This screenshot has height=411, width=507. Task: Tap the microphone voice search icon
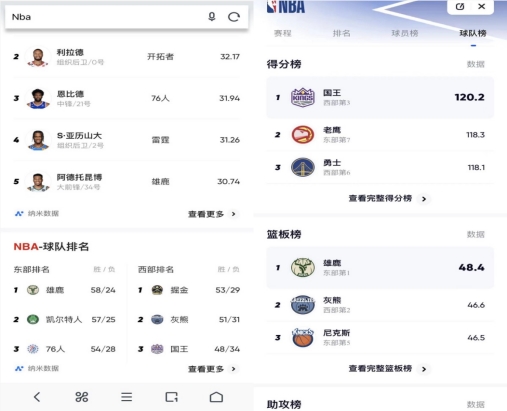click(x=212, y=17)
